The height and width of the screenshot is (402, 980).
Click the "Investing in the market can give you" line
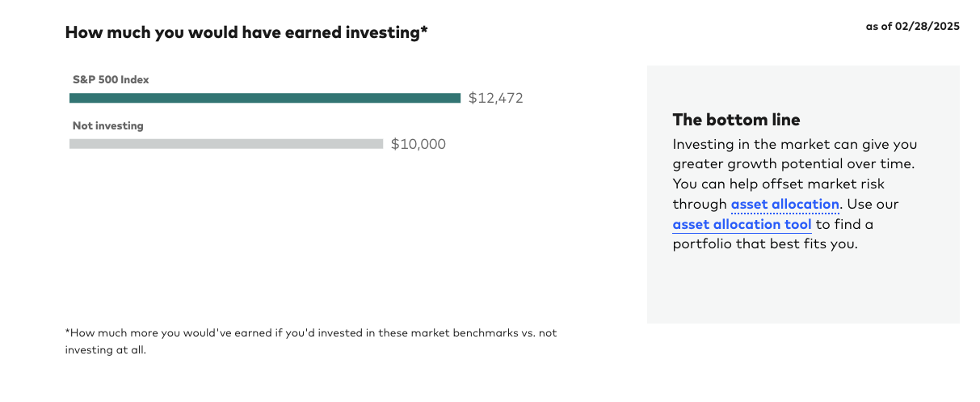pyautogui.click(x=794, y=145)
